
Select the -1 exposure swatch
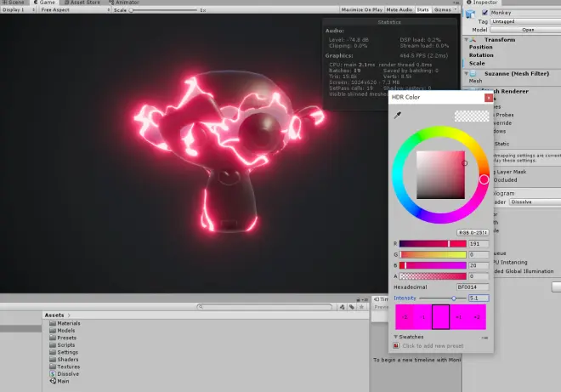[x=422, y=317]
